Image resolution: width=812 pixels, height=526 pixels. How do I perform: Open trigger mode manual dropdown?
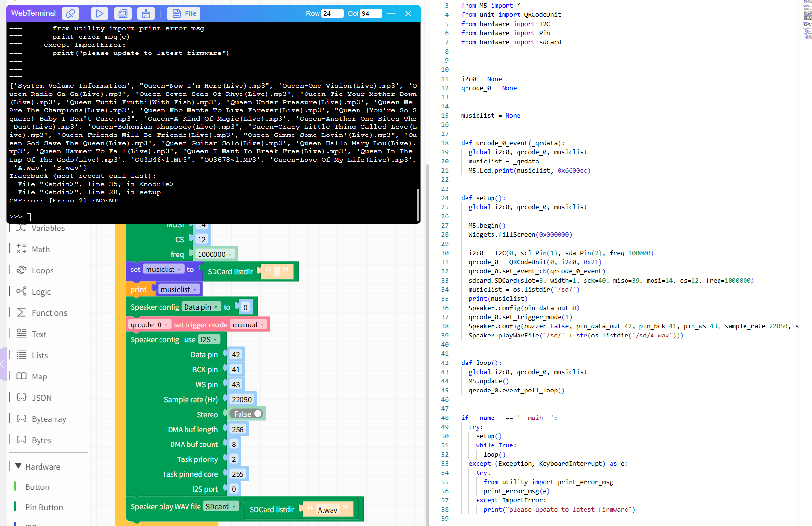[249, 325]
